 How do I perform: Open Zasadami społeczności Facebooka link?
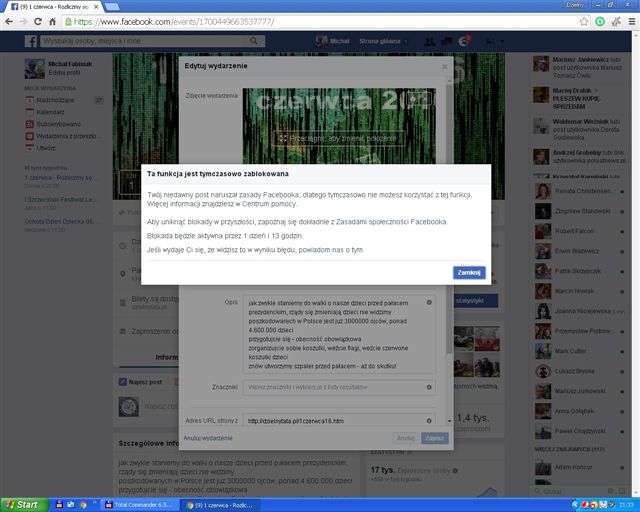click(391, 222)
